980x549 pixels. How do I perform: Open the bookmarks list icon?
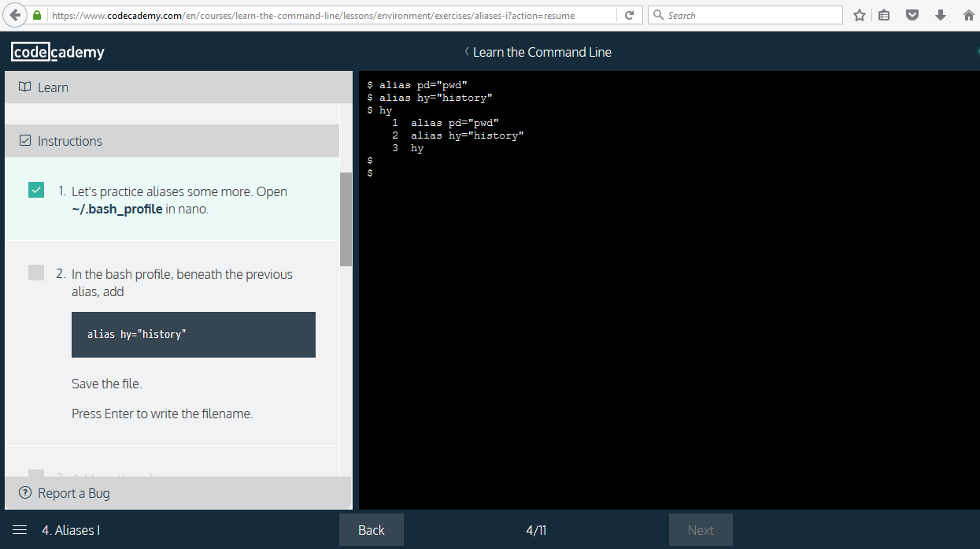pyautogui.click(x=884, y=15)
